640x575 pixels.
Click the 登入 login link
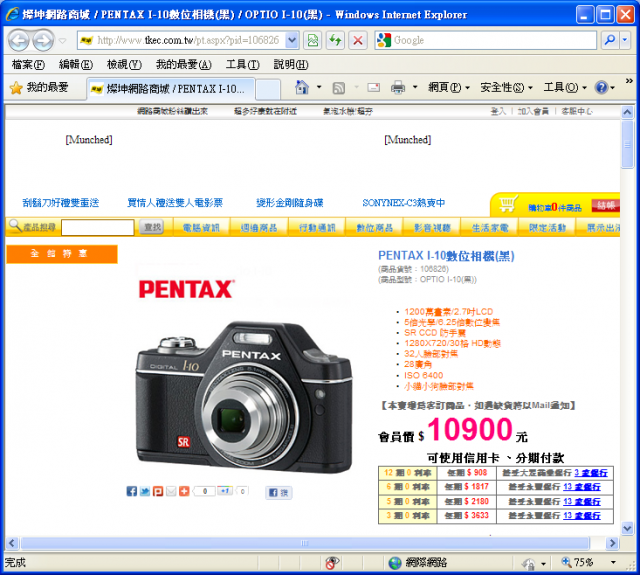click(498, 111)
